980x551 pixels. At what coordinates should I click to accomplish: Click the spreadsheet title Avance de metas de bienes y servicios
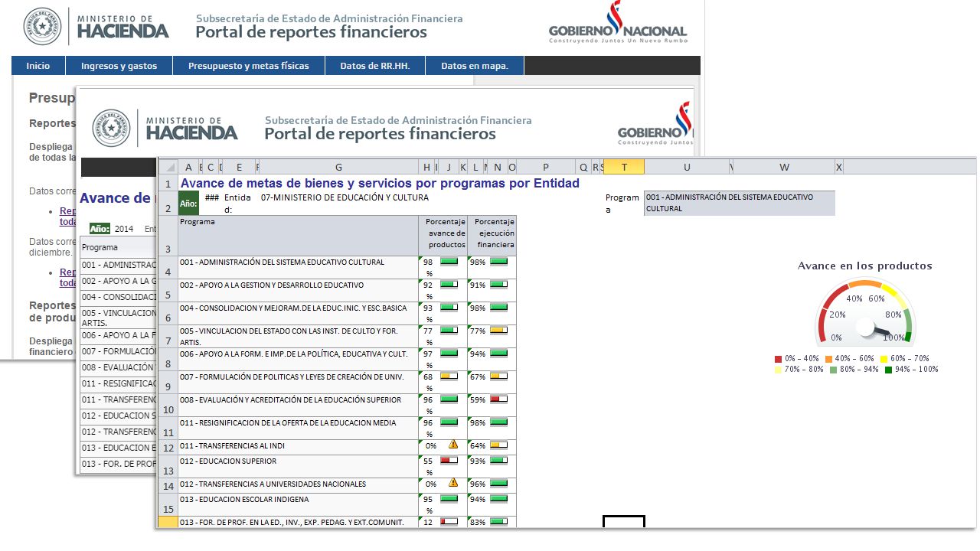pyautogui.click(x=379, y=184)
